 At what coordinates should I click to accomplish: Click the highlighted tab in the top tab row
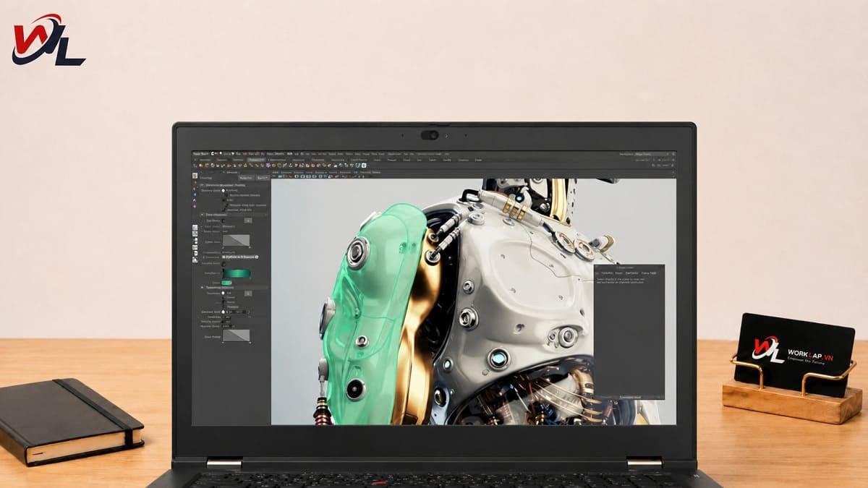[x=256, y=160]
